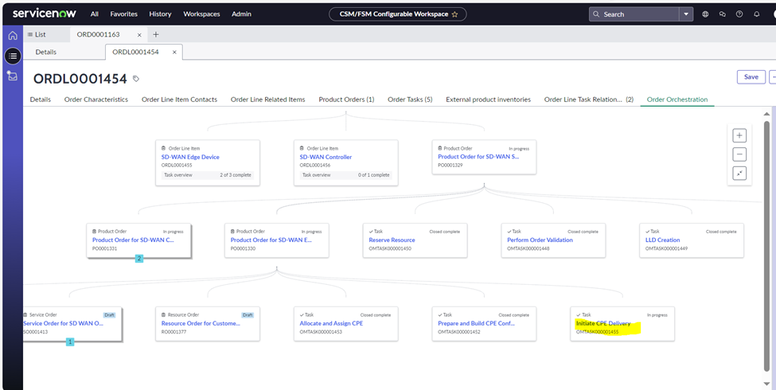Image resolution: width=776 pixels, height=390 pixels.
Task: Open the Perform Order Validation task link
Action: (x=540, y=240)
